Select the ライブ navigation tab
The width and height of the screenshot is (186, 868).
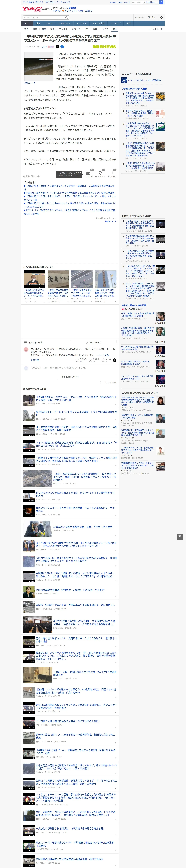tap(49, 23)
